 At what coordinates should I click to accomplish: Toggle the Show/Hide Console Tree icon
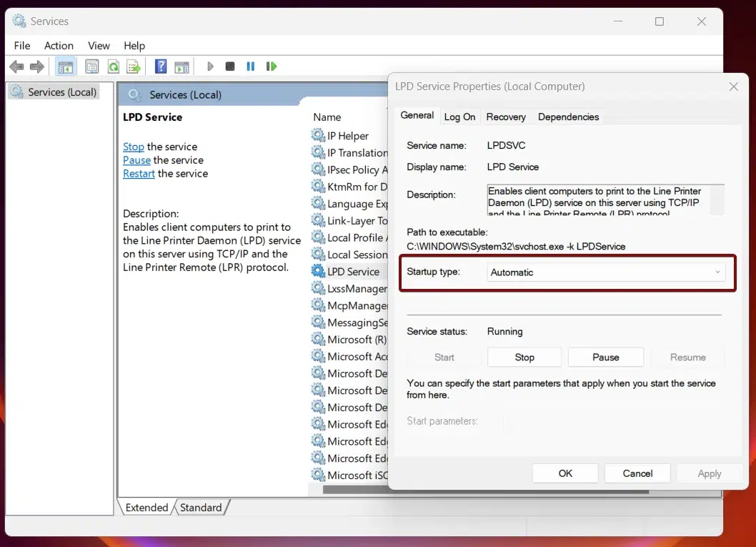(65, 66)
